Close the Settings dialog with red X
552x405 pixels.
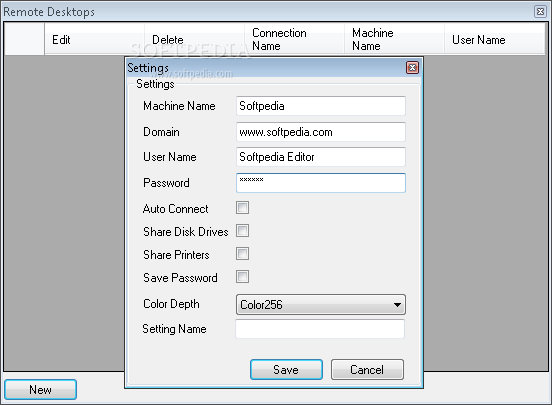coord(412,67)
